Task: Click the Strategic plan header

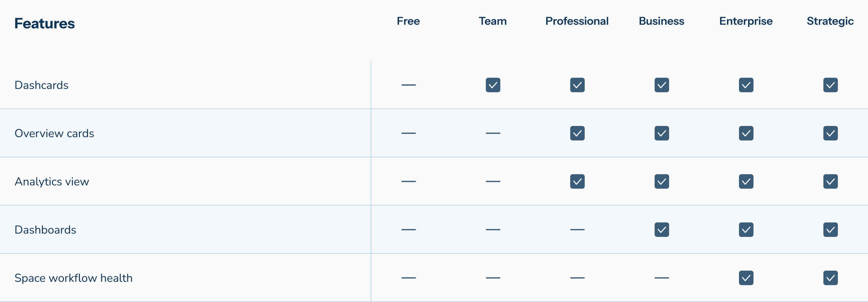Action: (x=830, y=22)
